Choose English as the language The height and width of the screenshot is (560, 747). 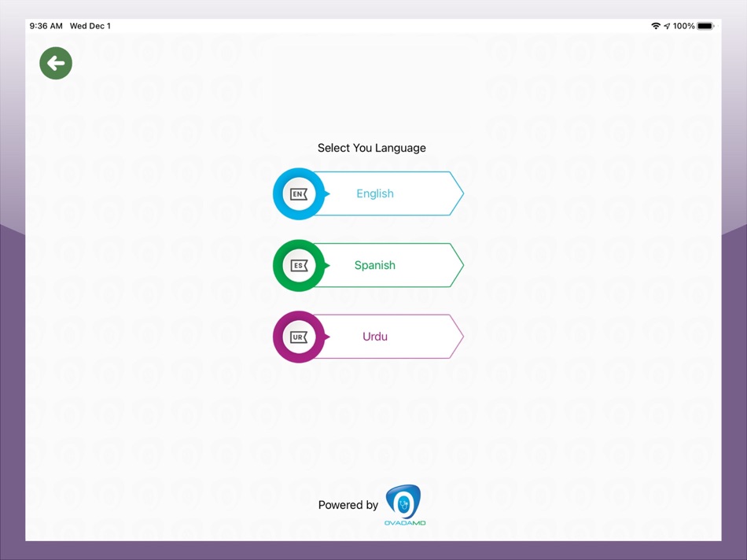(368, 193)
